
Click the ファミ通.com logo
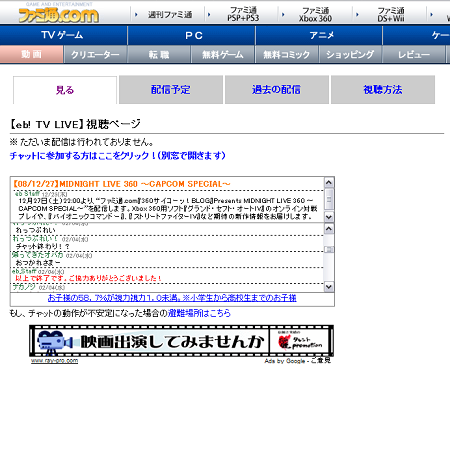[x=58, y=15]
